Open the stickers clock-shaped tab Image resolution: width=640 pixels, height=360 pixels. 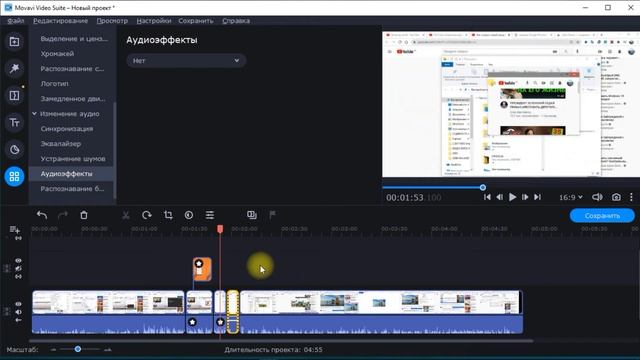14,149
